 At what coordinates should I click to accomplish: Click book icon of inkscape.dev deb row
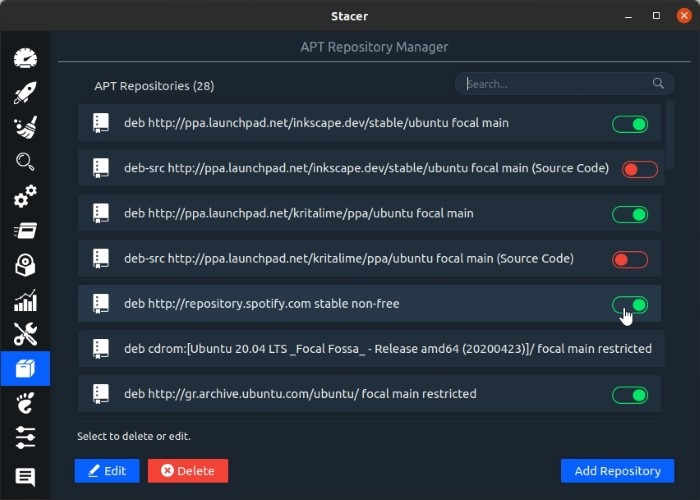pyautogui.click(x=101, y=123)
